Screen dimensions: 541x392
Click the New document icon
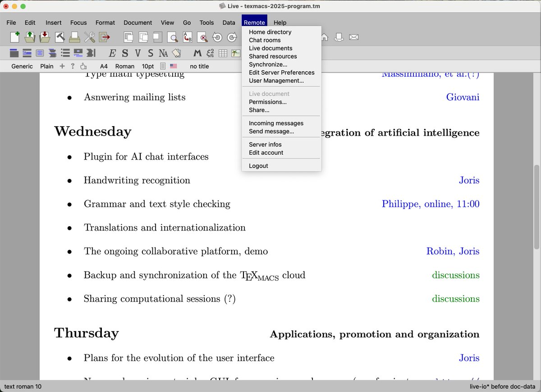15,37
